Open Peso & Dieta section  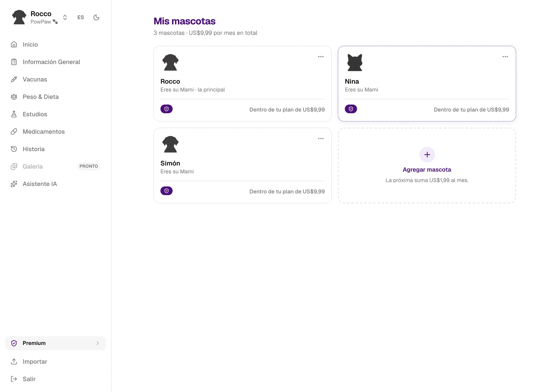(x=55, y=97)
